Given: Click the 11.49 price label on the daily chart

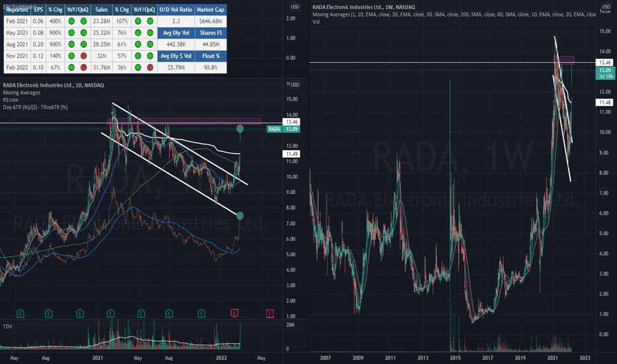Looking at the screenshot, I should click(x=291, y=154).
